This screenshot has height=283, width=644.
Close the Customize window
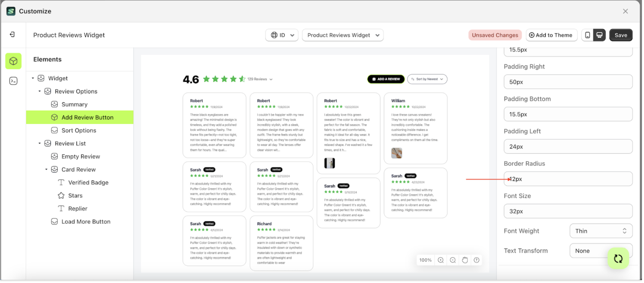coord(625,11)
